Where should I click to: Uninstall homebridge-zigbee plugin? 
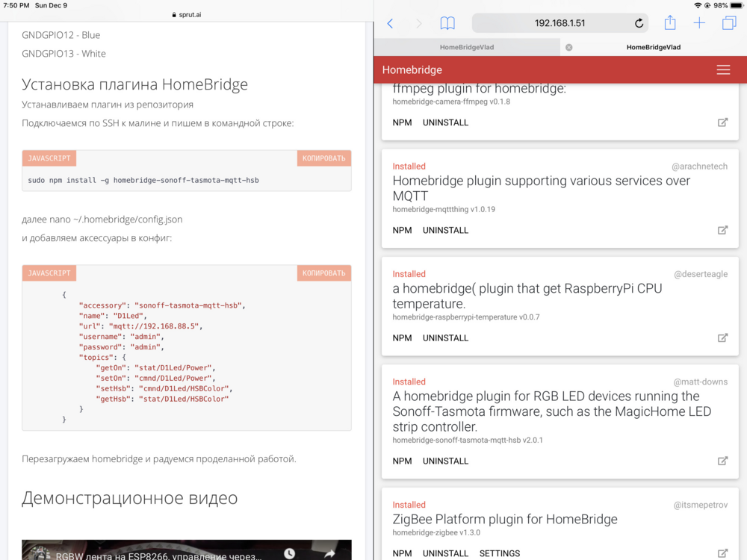pos(445,553)
